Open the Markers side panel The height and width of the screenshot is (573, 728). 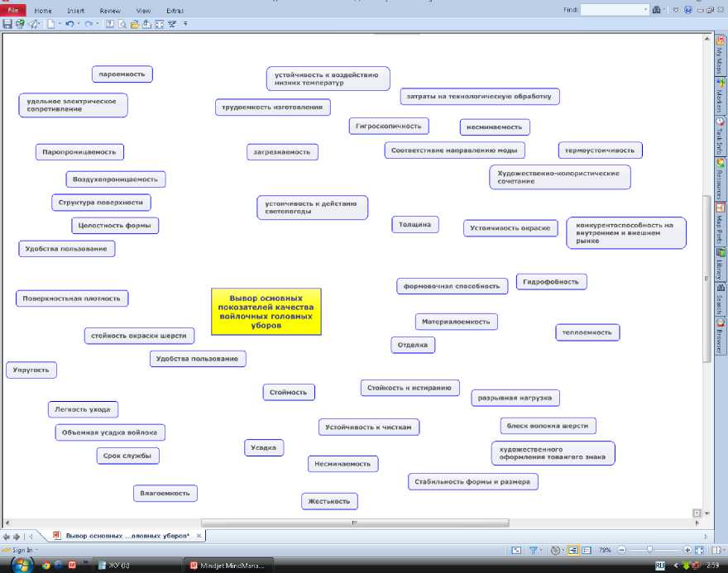click(720, 97)
